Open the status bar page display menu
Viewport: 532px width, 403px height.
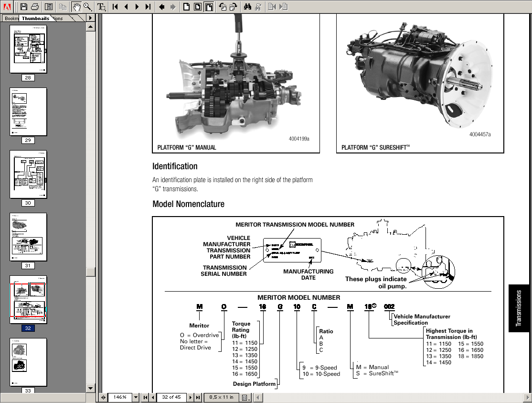245,397
